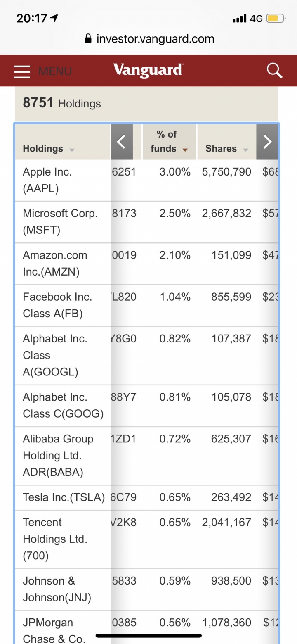Tap the 8751 Holdings header
The height and width of the screenshot is (644, 297).
click(62, 103)
